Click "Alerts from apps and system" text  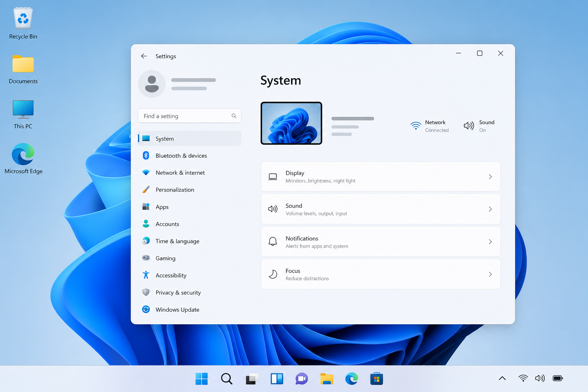tap(317, 246)
